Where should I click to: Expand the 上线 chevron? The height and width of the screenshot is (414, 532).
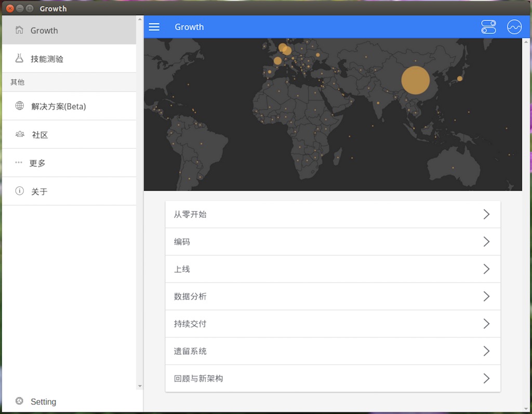pyautogui.click(x=486, y=269)
